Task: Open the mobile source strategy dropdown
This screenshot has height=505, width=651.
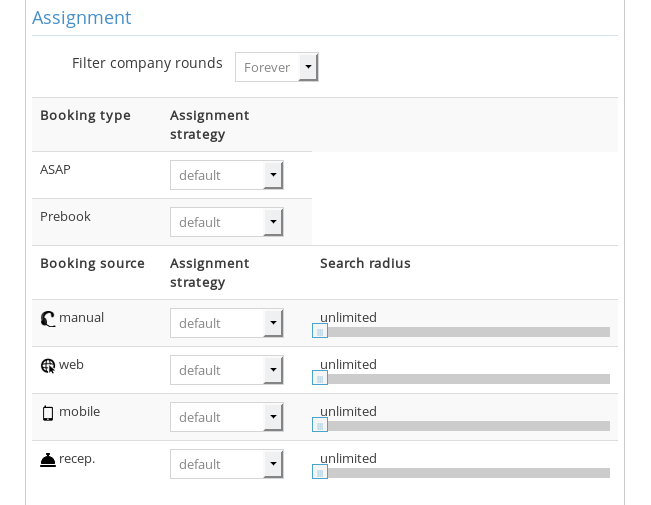Action: pyautogui.click(x=227, y=417)
